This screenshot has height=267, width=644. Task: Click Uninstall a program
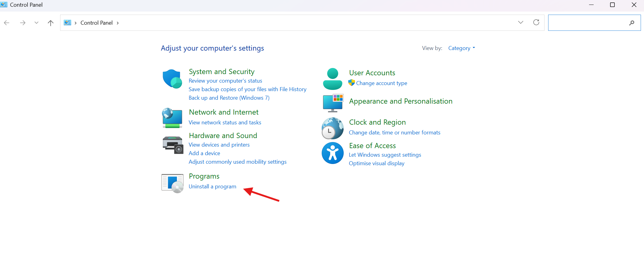point(212,187)
